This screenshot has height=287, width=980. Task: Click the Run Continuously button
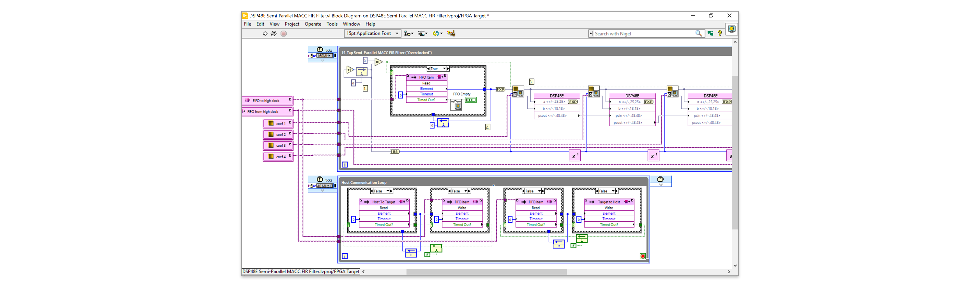274,34
